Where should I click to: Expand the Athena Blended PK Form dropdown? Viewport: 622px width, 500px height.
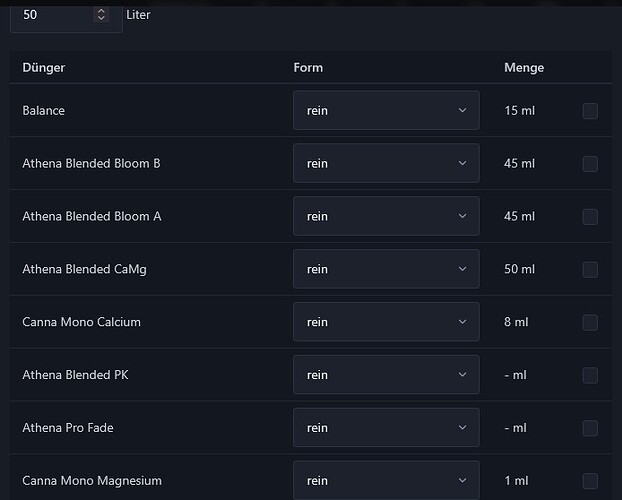(385, 375)
